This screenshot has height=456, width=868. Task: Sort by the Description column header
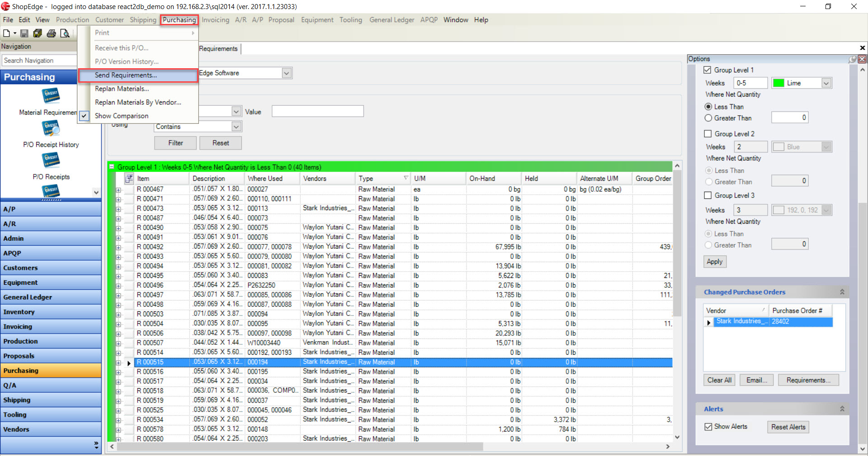click(217, 178)
